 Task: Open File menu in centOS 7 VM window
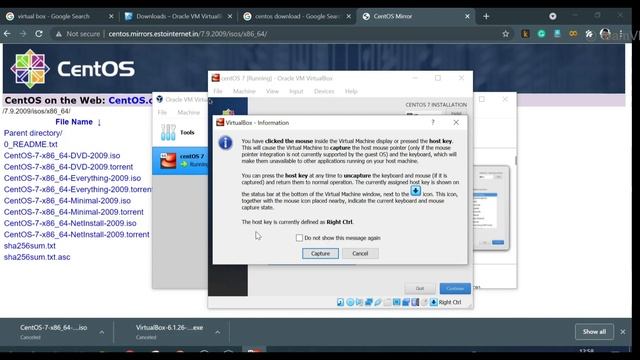pyautogui.click(x=218, y=91)
